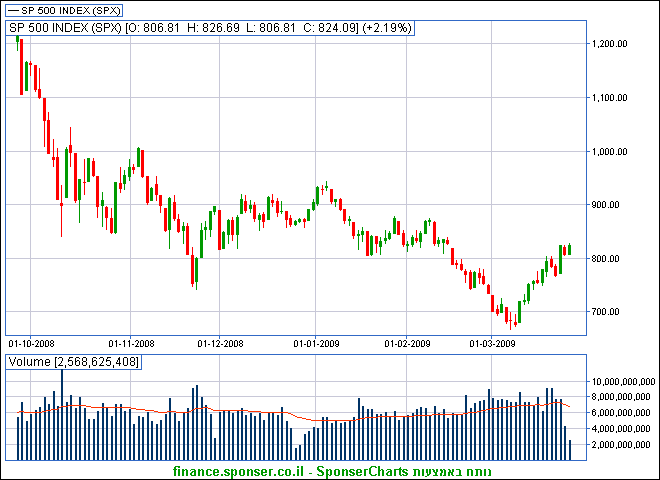Click the 1,000.00 price axis label
Viewport: 660px width, 480px height.
pyautogui.click(x=609, y=152)
